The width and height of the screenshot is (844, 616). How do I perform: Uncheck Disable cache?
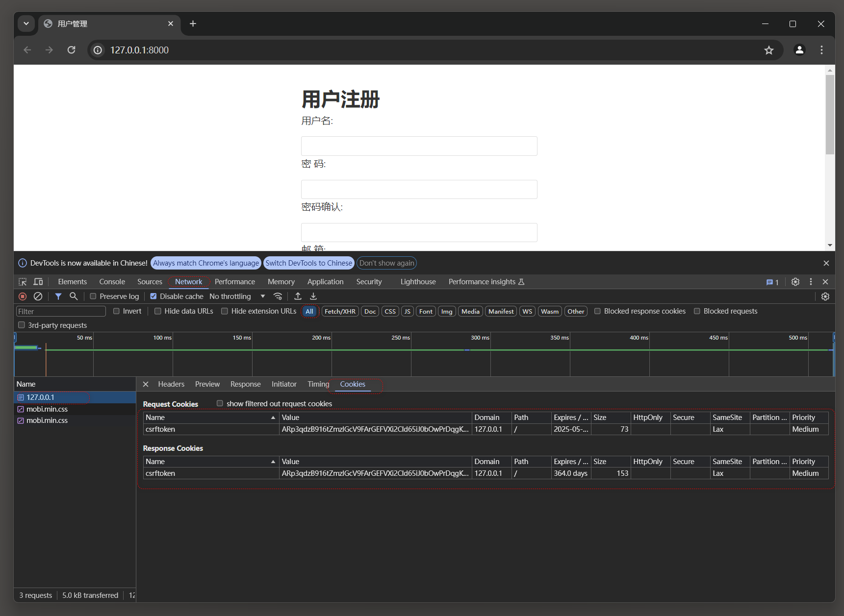pyautogui.click(x=153, y=296)
